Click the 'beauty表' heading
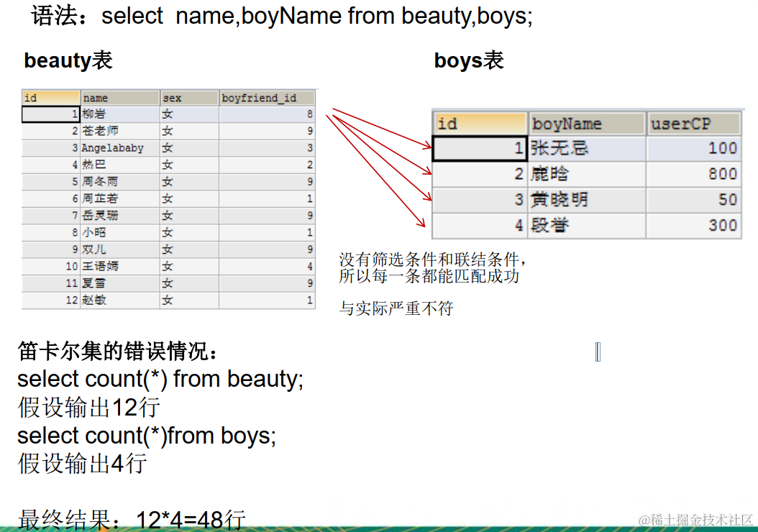 pyautogui.click(x=68, y=60)
